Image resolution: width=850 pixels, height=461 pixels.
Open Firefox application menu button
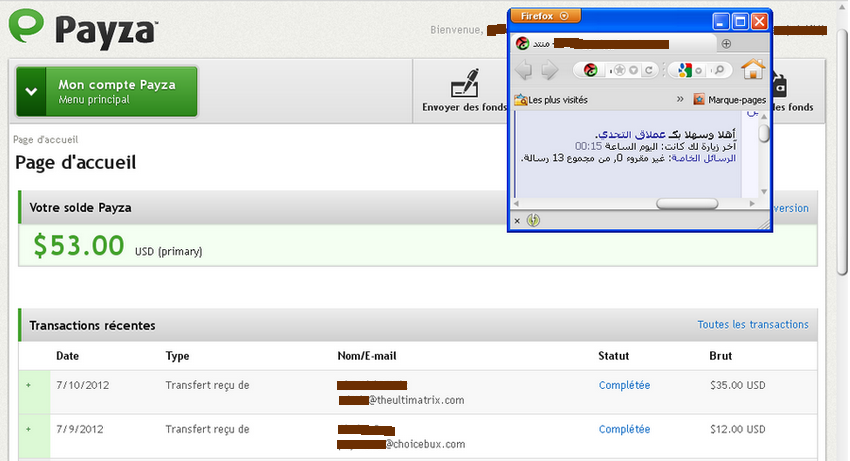click(x=545, y=16)
